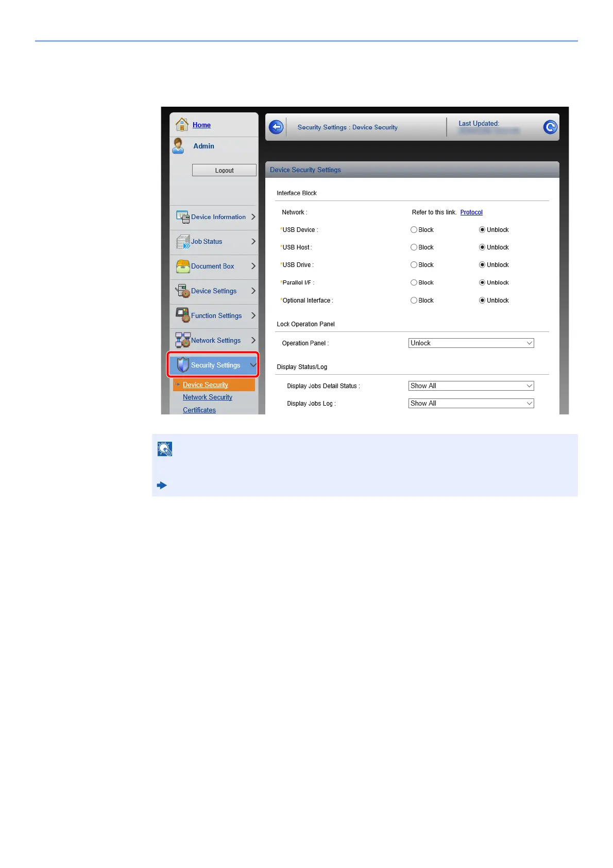Image resolution: width=613 pixels, height=868 pixels.
Task: Expand Document Box chevron
Action: pos(253,266)
